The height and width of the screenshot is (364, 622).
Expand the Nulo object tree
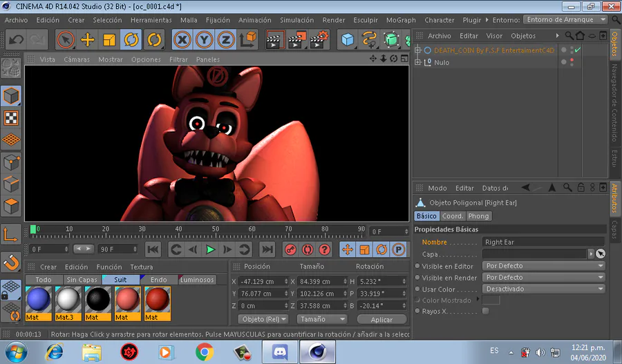(x=417, y=62)
